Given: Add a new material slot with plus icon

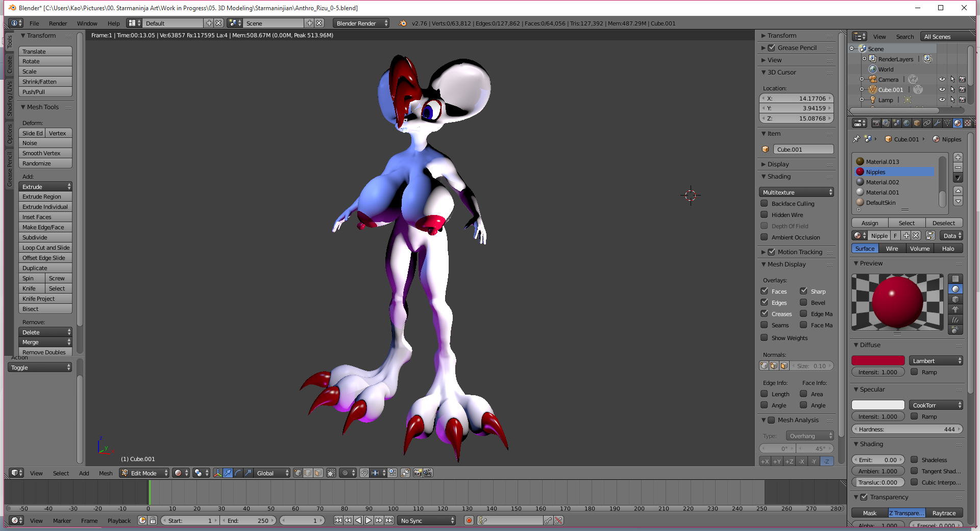Looking at the screenshot, I should [x=958, y=158].
